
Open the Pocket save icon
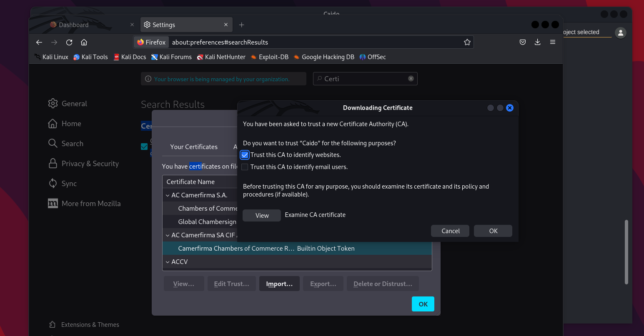[x=523, y=42]
